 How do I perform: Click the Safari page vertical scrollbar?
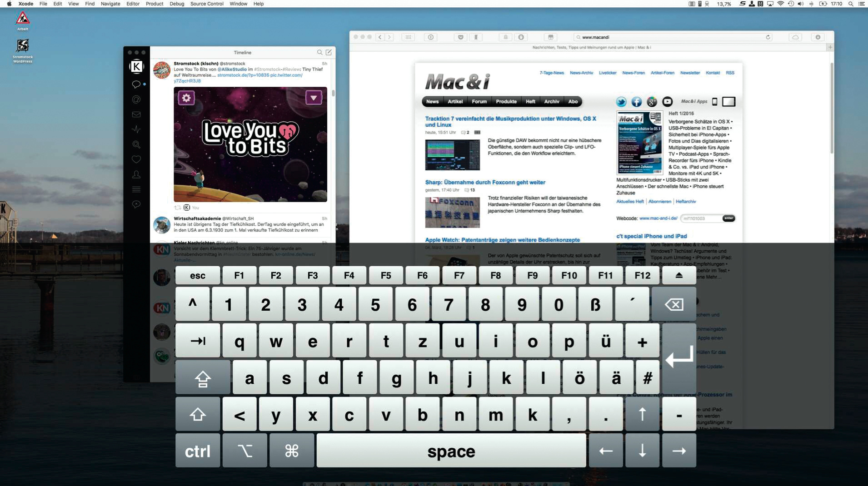(831, 109)
